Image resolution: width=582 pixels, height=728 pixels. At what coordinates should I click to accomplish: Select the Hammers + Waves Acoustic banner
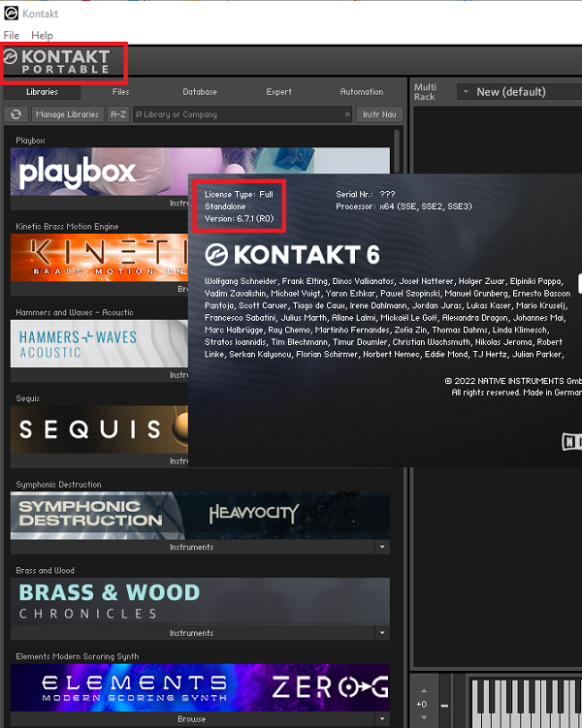(x=99, y=343)
